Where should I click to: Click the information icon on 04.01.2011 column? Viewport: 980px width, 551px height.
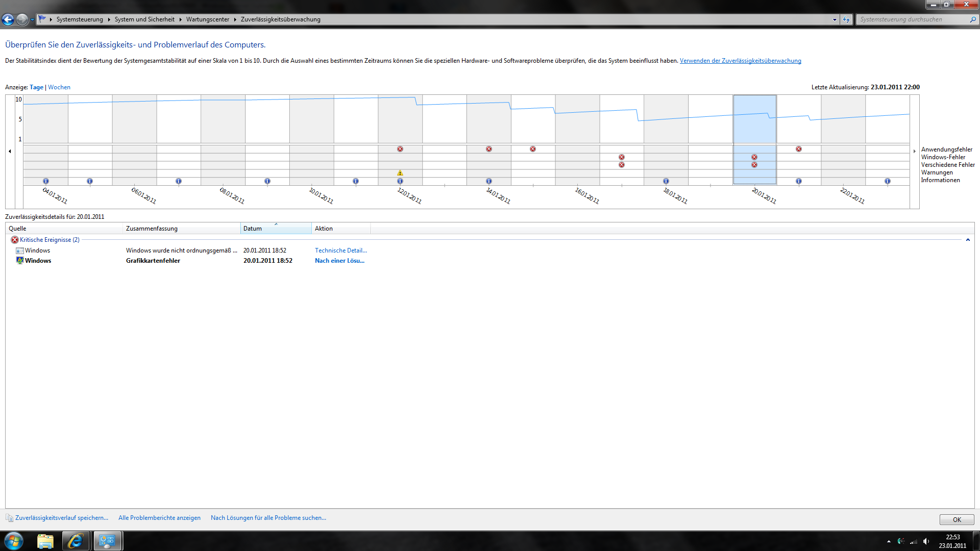(x=46, y=181)
